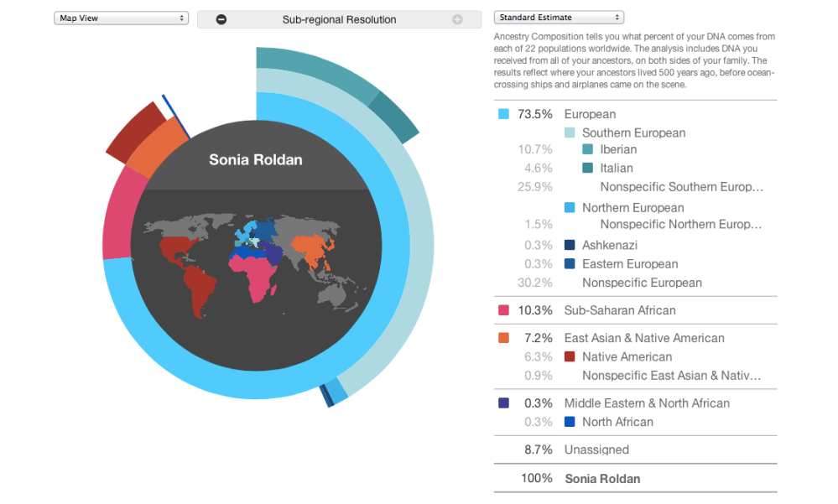Click the Sub-Saharan African pink swatch
The height and width of the screenshot is (504, 838).
tap(503, 310)
